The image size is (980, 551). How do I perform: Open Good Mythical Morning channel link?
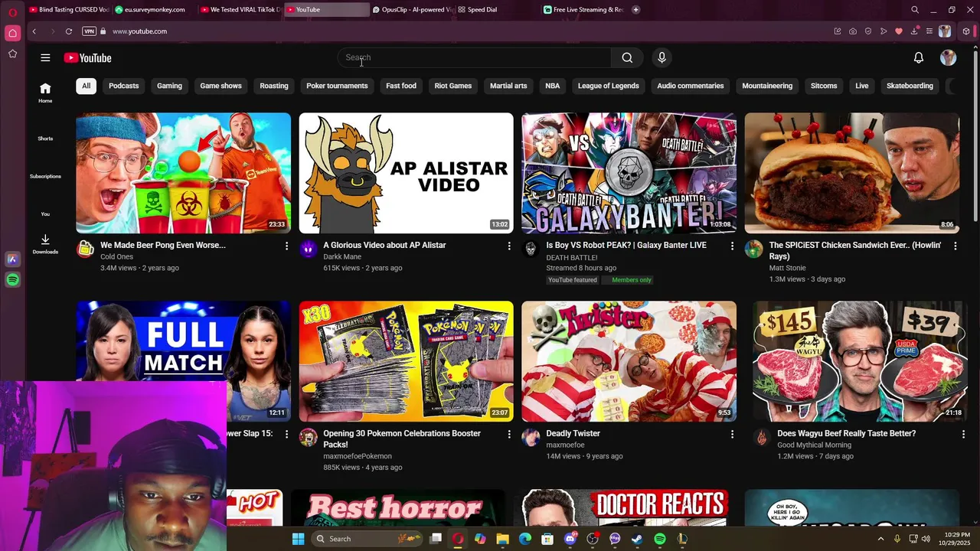click(814, 445)
